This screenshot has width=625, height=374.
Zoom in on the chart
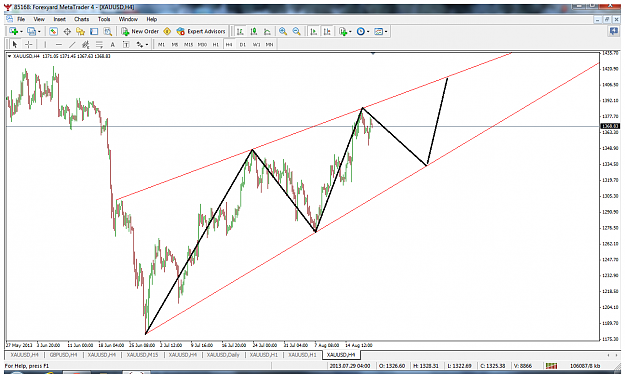coord(283,31)
